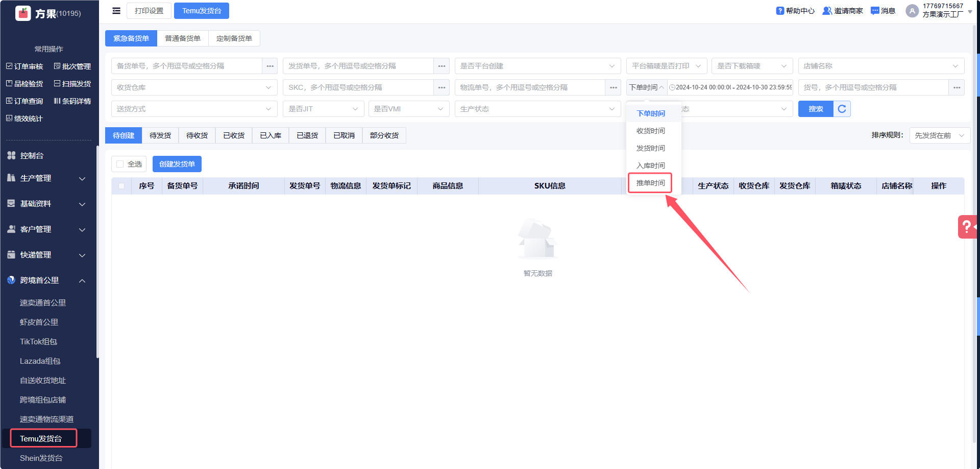Open the 送货方式 dropdown

(194, 109)
